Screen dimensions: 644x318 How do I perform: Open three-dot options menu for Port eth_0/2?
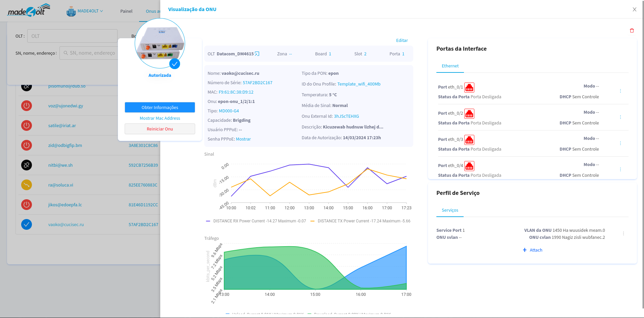coord(620,117)
